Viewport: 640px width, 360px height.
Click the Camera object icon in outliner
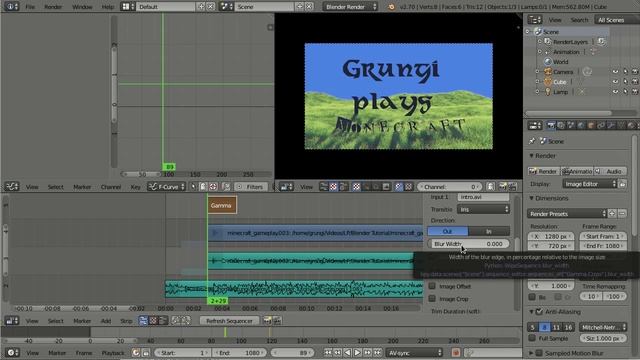point(548,72)
